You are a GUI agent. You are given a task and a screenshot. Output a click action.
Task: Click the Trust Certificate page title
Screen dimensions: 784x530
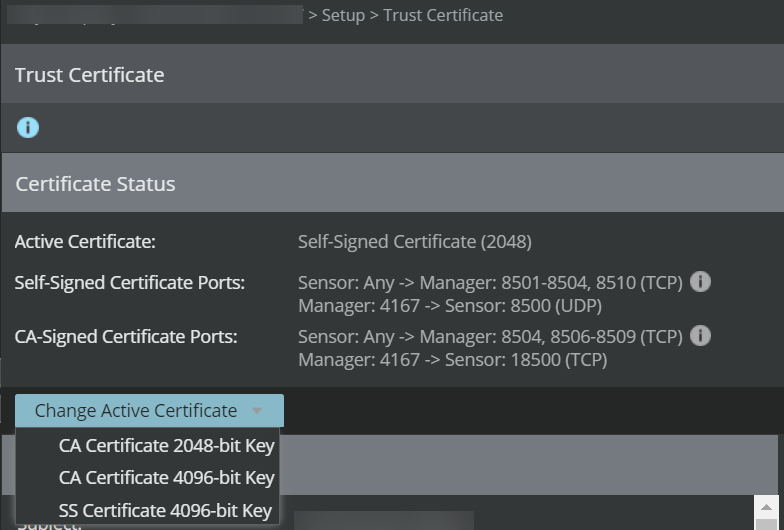click(90, 75)
